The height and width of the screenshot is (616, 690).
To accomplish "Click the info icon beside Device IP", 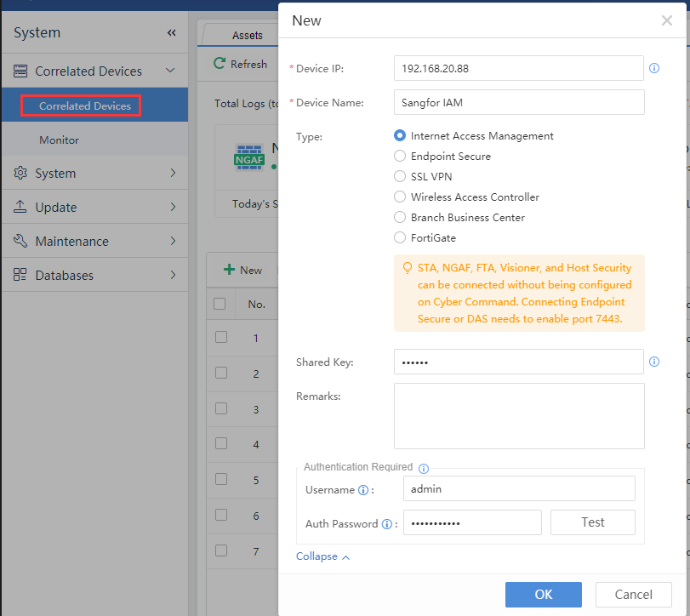I will coord(654,68).
